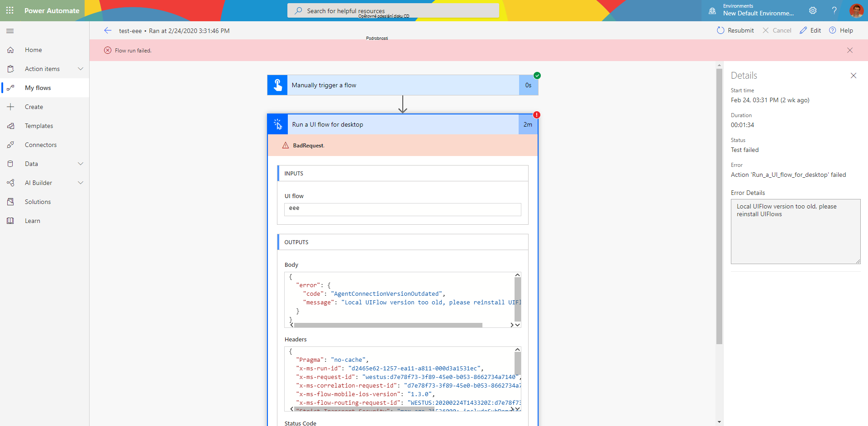Click the Templates icon
The width and height of the screenshot is (868, 426).
[10, 126]
